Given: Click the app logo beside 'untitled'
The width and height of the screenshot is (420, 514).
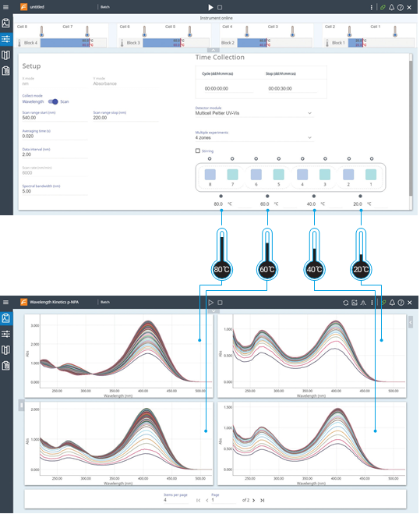Looking at the screenshot, I should tap(23, 7).
